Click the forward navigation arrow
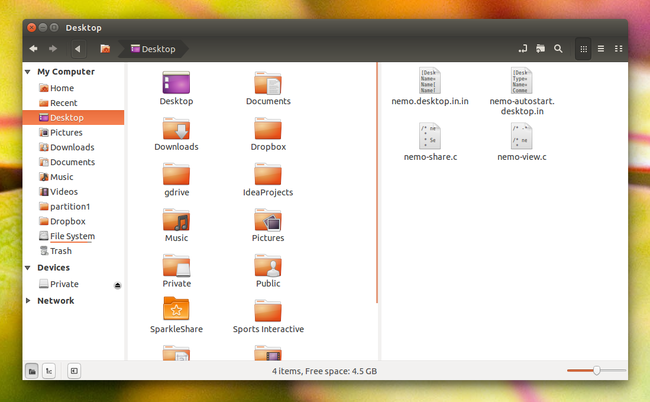 pos(53,49)
